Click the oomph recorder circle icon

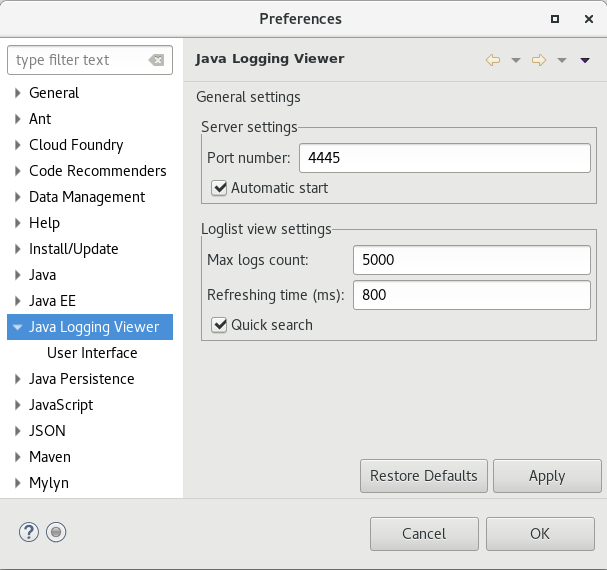57,533
